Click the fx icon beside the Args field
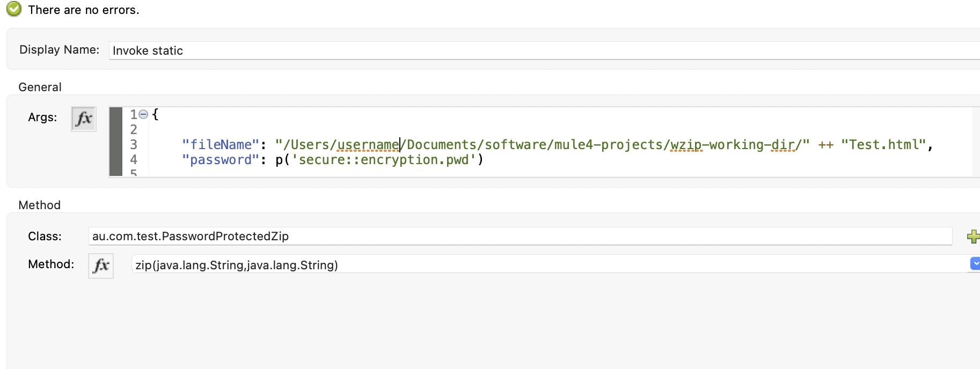This screenshot has height=369, width=980. [x=83, y=119]
